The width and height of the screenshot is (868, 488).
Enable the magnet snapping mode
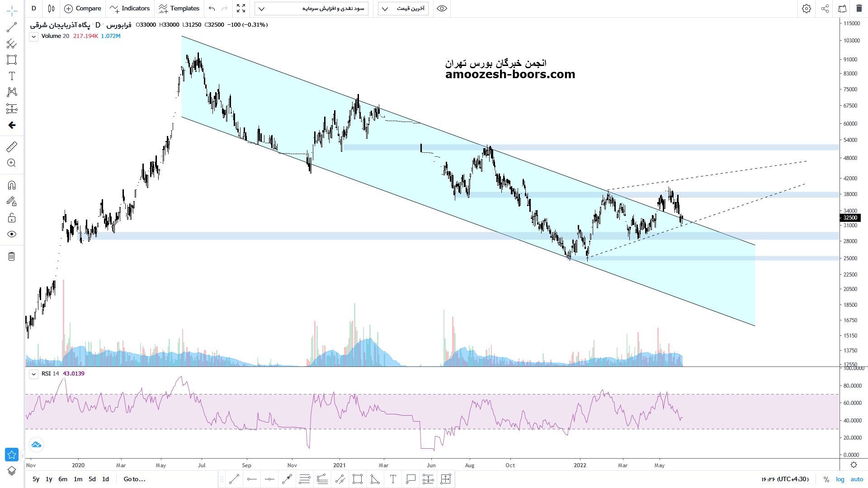click(12, 185)
